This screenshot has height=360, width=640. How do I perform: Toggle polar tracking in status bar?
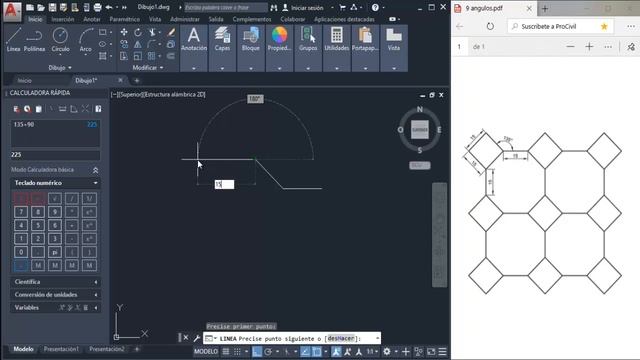(268, 351)
